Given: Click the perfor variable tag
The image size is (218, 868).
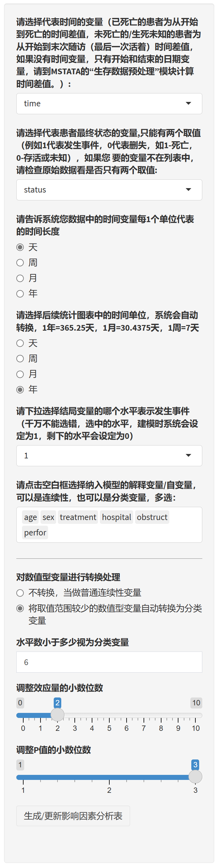Looking at the screenshot, I should (x=35, y=533).
